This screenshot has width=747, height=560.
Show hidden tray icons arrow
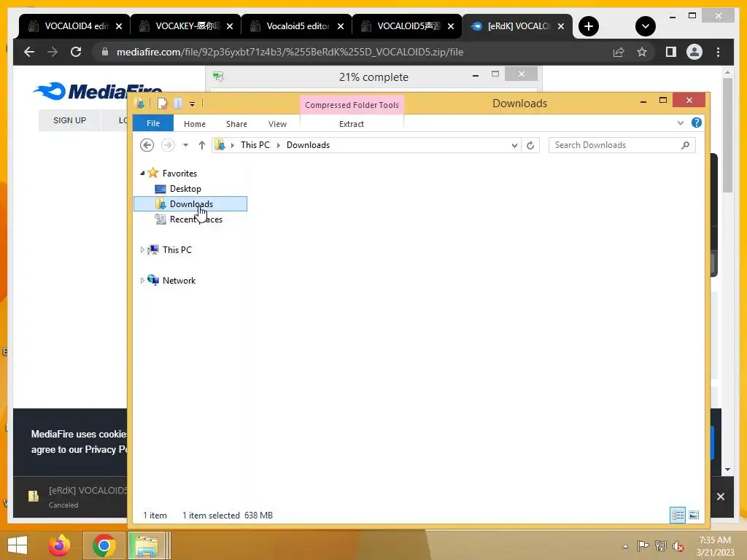pyautogui.click(x=625, y=546)
